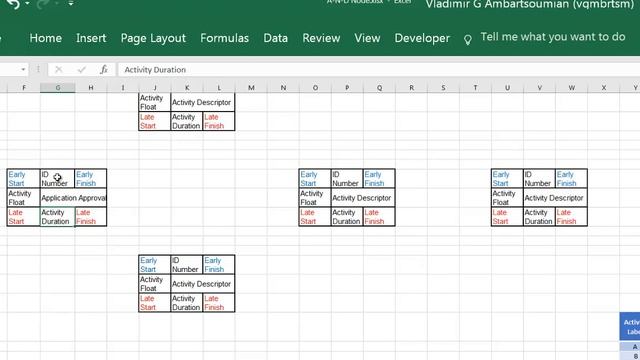Select column header Q
Image resolution: width=640 pixels, height=360 pixels.
[x=379, y=88]
